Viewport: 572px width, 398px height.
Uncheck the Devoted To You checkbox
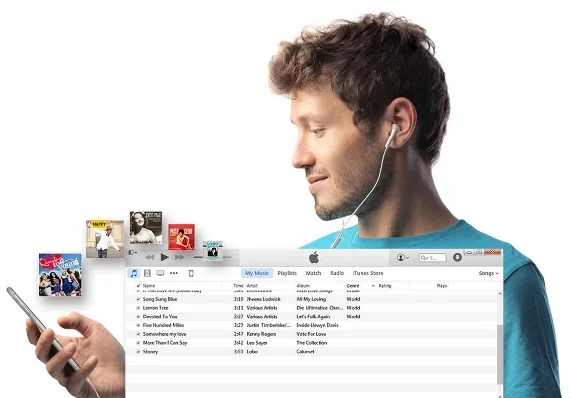click(x=138, y=317)
